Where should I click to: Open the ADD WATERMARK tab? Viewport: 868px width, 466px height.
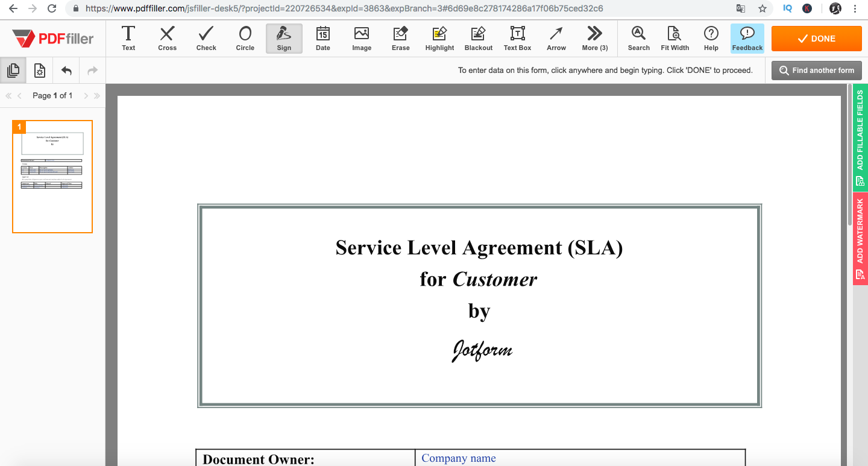[860, 239]
